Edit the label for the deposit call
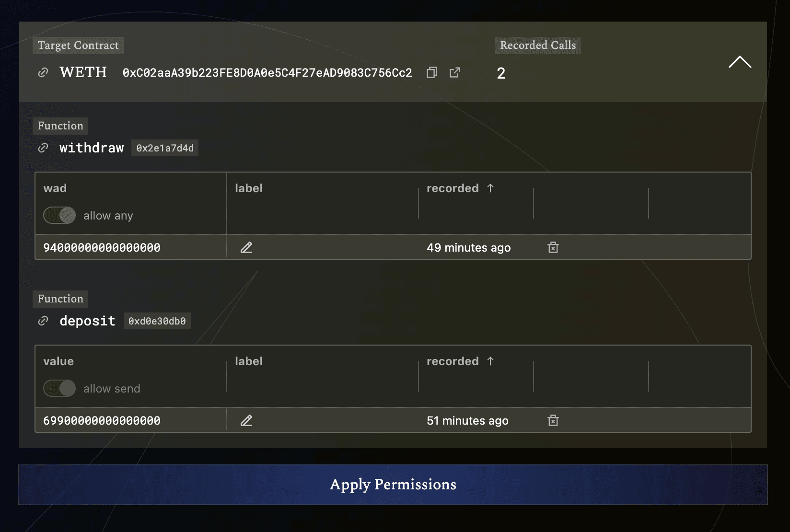The width and height of the screenshot is (790, 532). tap(246, 420)
